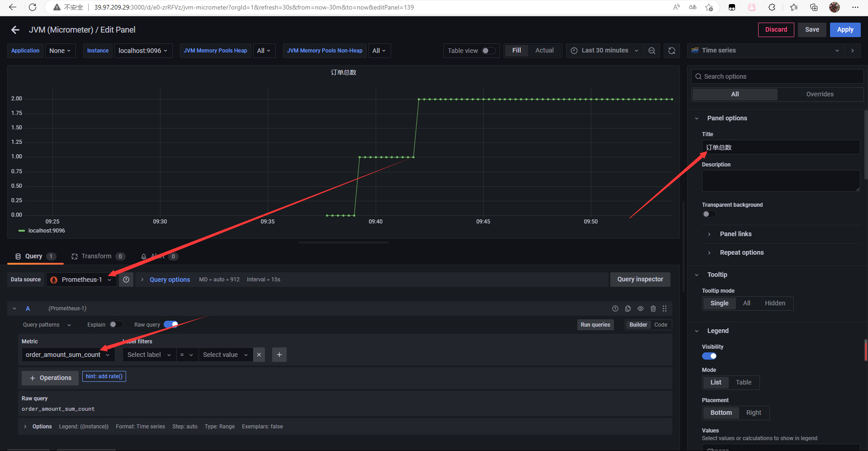Set tooltip mode to All
This screenshot has width=868, height=451.
(746, 303)
